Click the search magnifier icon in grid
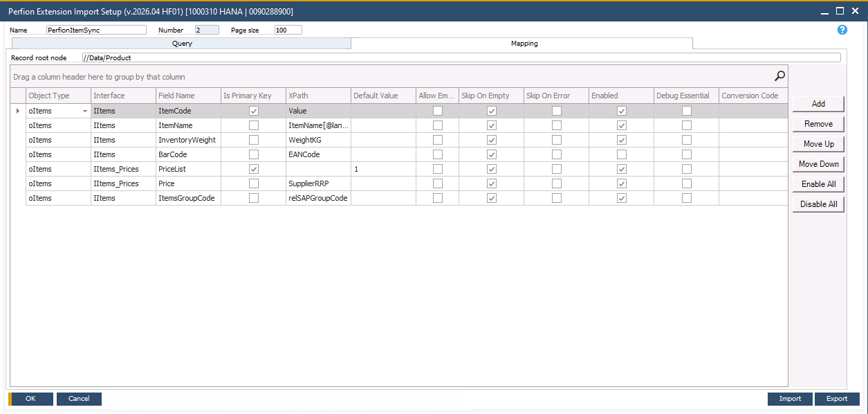This screenshot has width=868, height=414. point(779,76)
